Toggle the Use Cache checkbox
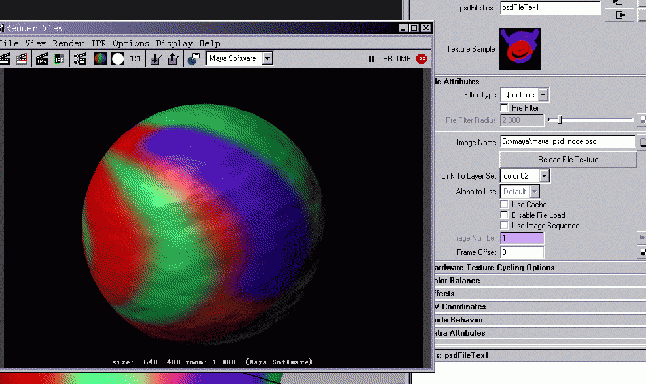This screenshot has height=384, width=646. tap(504, 204)
